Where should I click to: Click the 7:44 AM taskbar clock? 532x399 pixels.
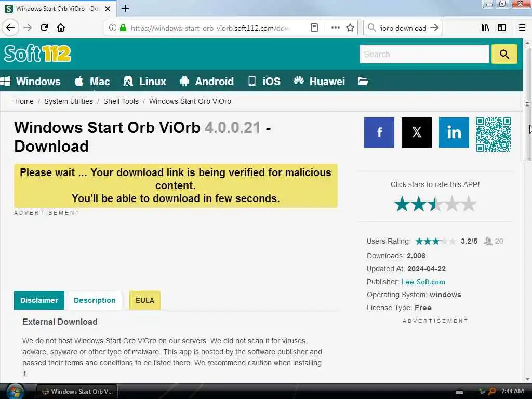[x=512, y=391]
